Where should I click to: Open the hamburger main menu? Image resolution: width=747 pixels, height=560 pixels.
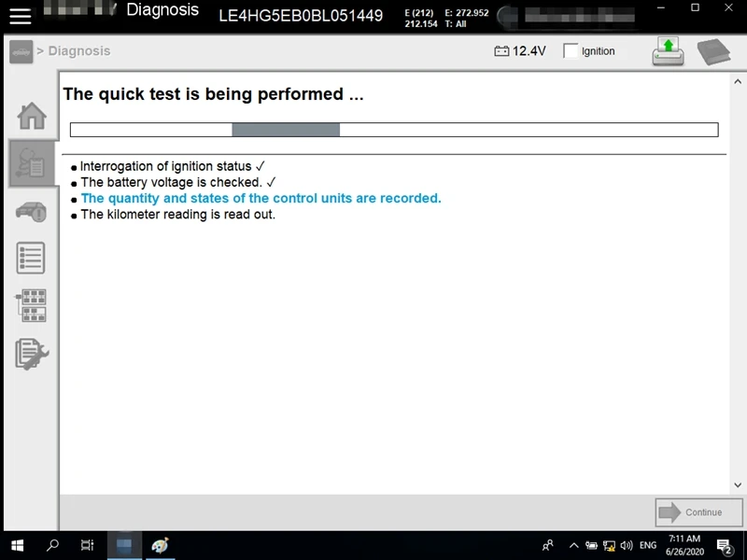pos(20,16)
